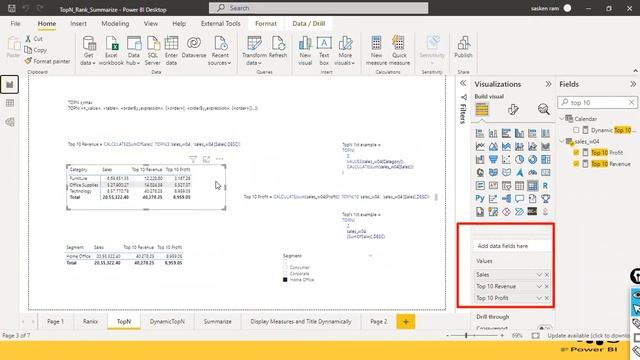Switch to Model view in left sidebar
Image resolution: width=640 pixels, height=360 pixels.
(10, 122)
